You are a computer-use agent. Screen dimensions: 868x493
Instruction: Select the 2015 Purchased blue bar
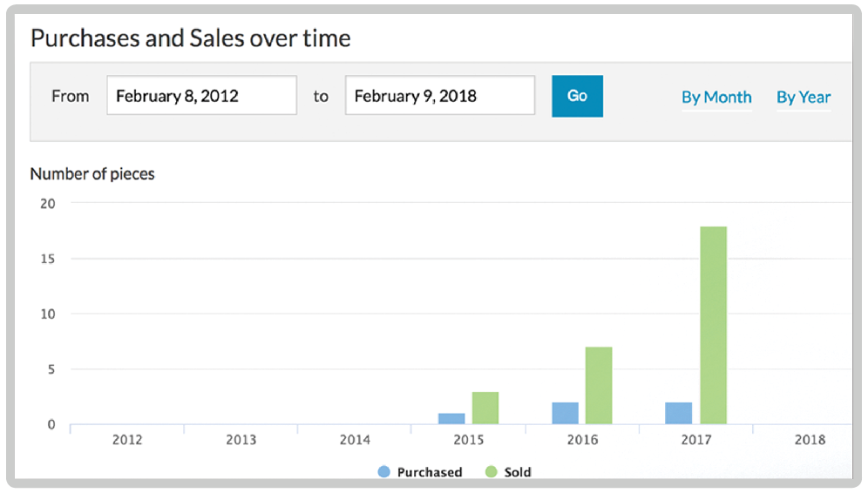pyautogui.click(x=451, y=418)
